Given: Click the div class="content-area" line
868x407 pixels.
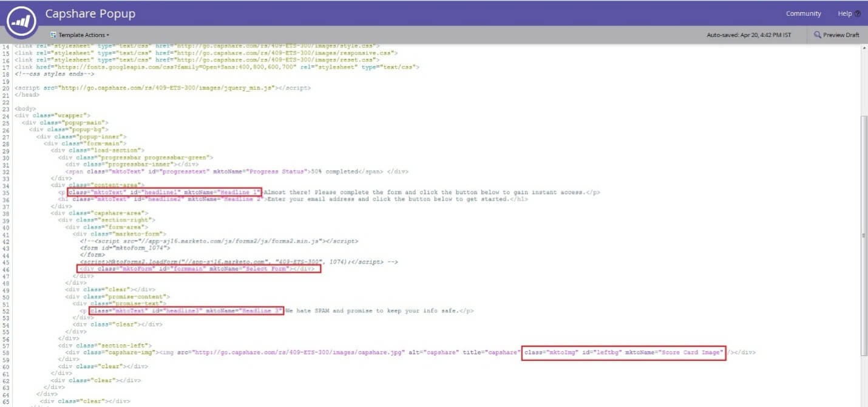Looking at the screenshot, I should (98, 185).
